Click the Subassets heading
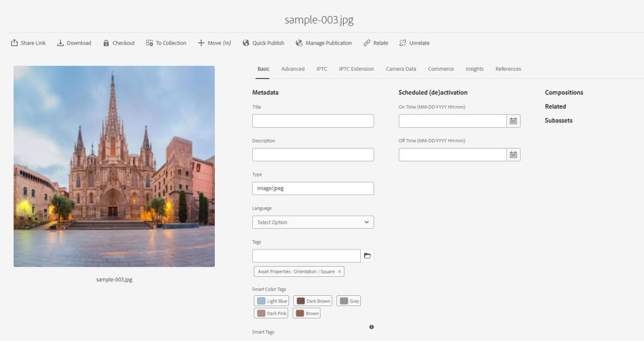The width and height of the screenshot is (644, 341). (559, 121)
